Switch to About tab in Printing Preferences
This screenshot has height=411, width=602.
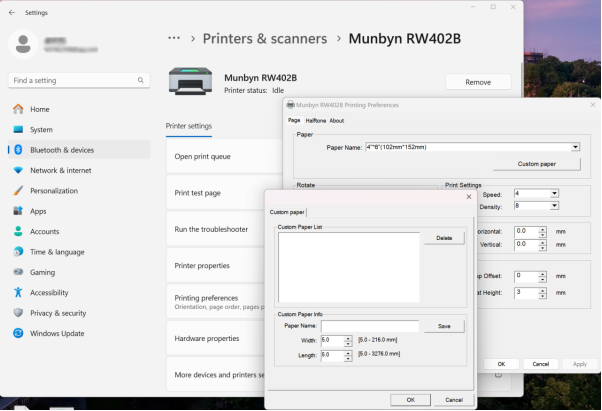337,121
